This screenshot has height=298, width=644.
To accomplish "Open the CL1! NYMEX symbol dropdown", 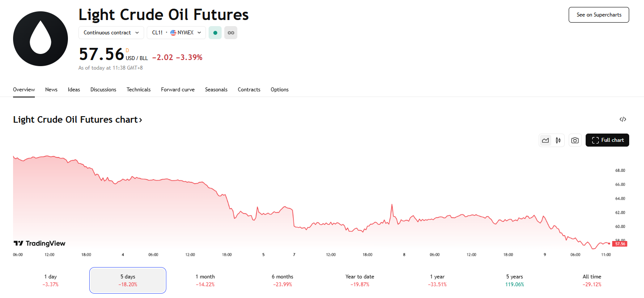I will click(176, 33).
